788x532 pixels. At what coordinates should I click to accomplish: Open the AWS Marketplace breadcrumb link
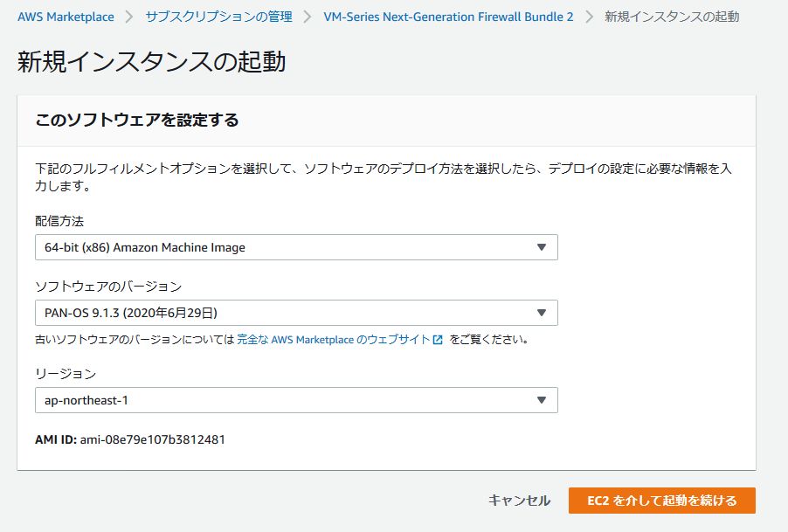click(66, 17)
